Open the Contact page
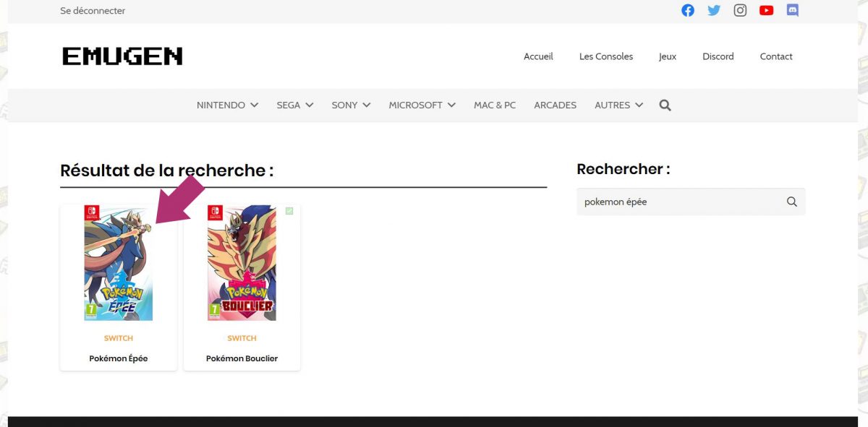The image size is (868, 427). (x=776, y=56)
